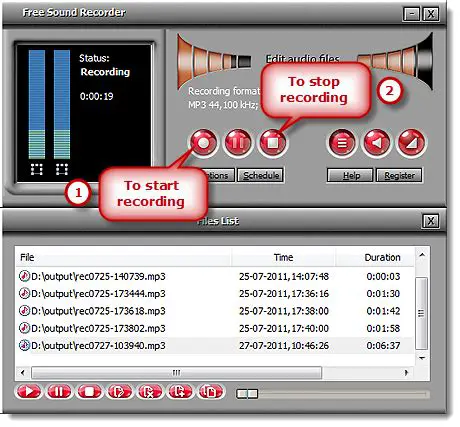Play the selected file in Files List

click(x=29, y=391)
